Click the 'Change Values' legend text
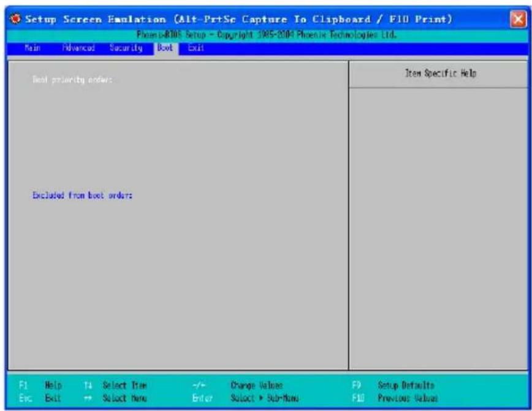This screenshot has width=532, height=411. (256, 385)
